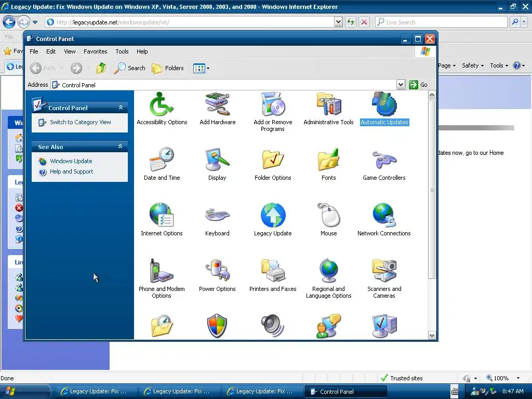Open Help and Support link
The height and width of the screenshot is (399, 532).
[x=71, y=171]
